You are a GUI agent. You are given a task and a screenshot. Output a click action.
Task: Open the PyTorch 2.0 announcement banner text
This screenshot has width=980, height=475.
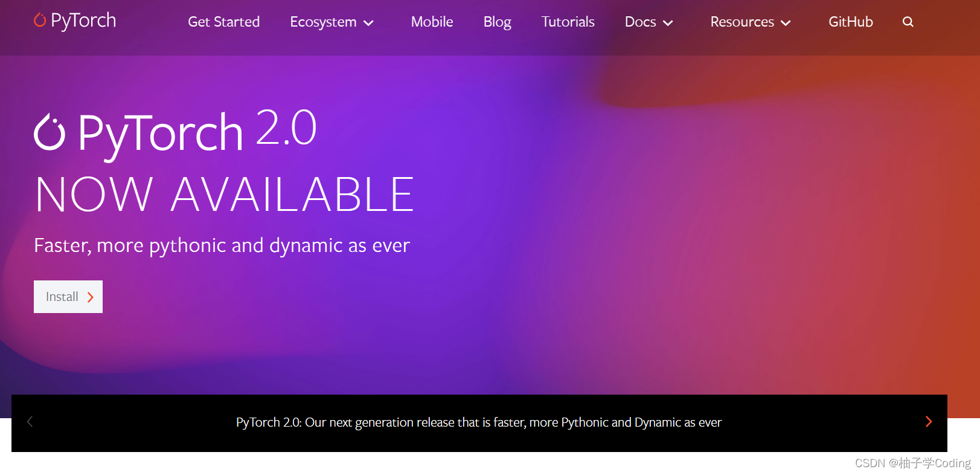click(479, 422)
